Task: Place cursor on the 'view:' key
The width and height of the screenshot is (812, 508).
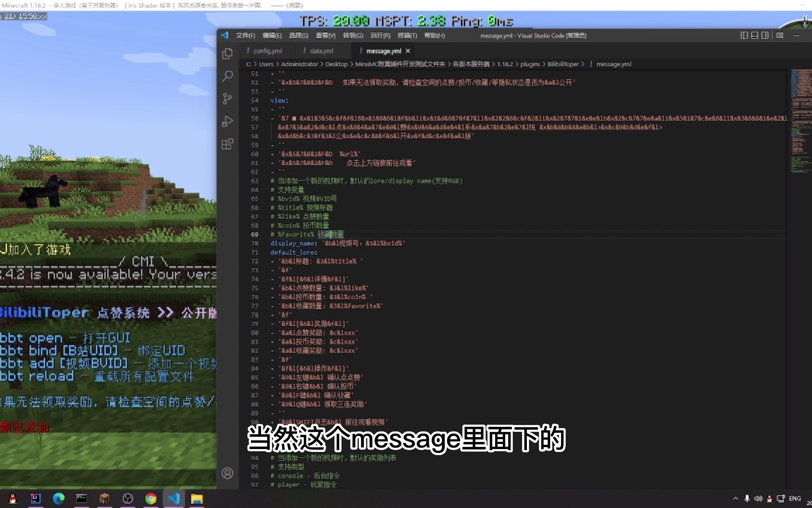Action: tap(279, 101)
